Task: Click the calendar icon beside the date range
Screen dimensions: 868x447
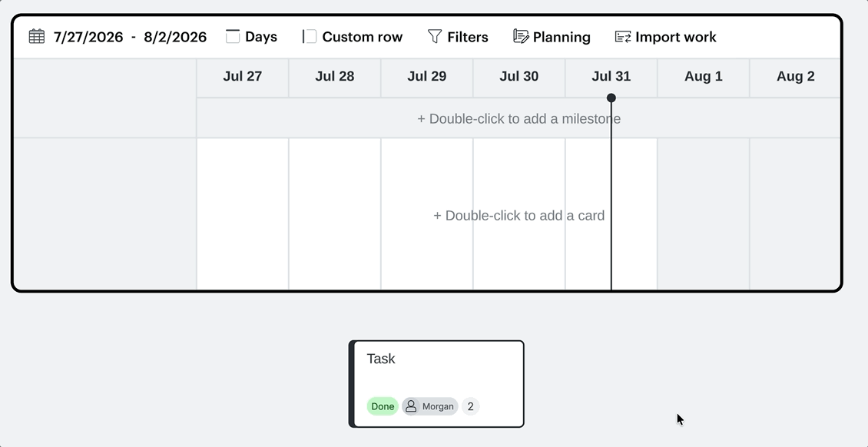Action: click(x=37, y=37)
